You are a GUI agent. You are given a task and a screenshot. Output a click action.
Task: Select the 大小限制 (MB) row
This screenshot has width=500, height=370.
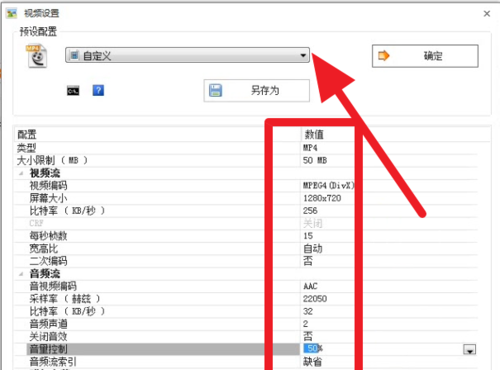[246, 160]
